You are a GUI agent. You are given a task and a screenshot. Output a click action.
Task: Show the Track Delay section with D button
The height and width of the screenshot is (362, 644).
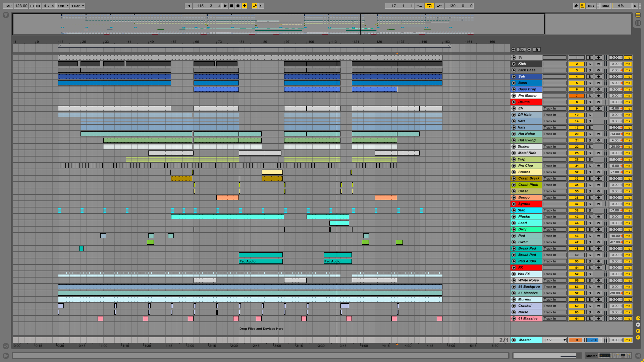[638, 337]
